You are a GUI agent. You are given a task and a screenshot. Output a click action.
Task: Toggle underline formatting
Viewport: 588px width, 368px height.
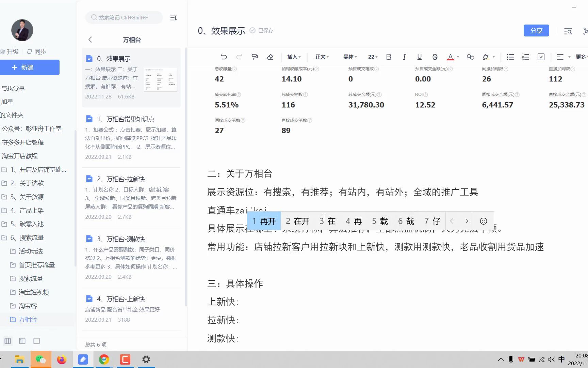click(x=419, y=57)
